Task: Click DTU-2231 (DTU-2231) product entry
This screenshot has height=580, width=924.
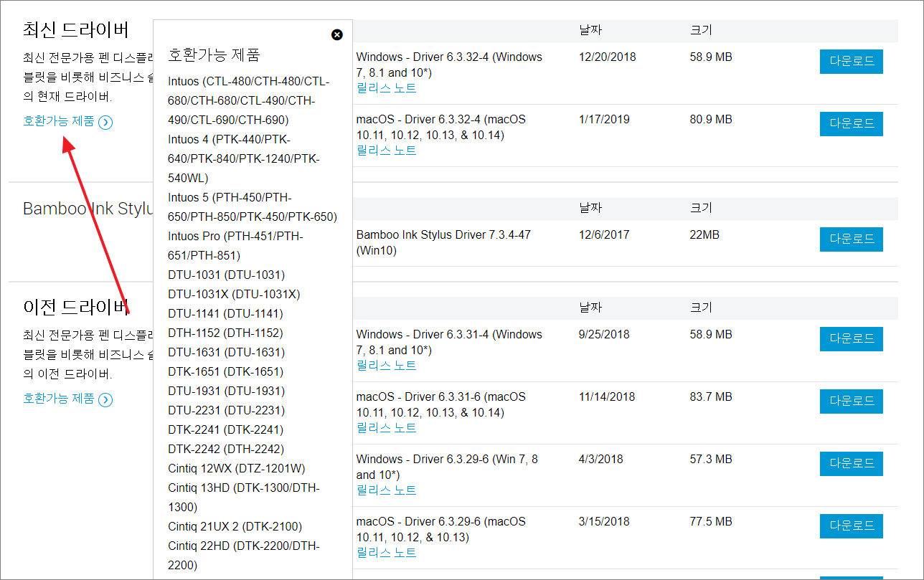Action: point(226,411)
